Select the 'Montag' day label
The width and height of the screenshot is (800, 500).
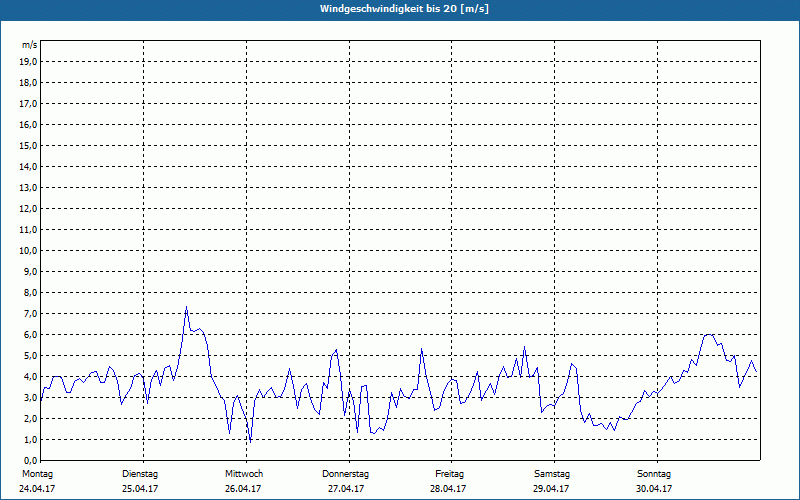37,474
